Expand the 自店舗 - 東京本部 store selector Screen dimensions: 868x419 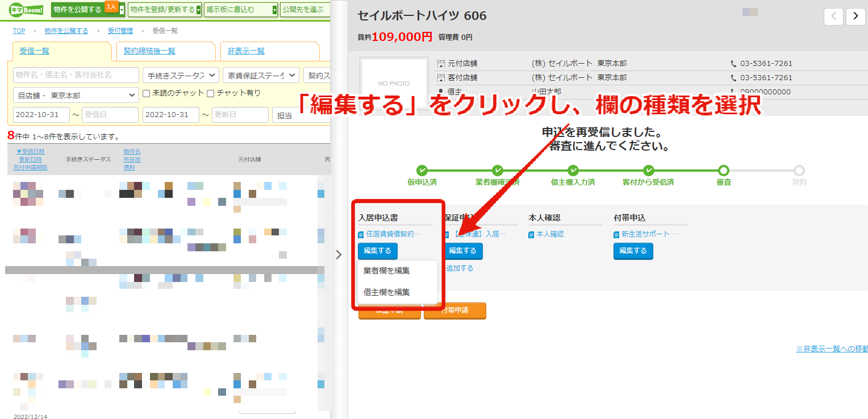point(76,95)
